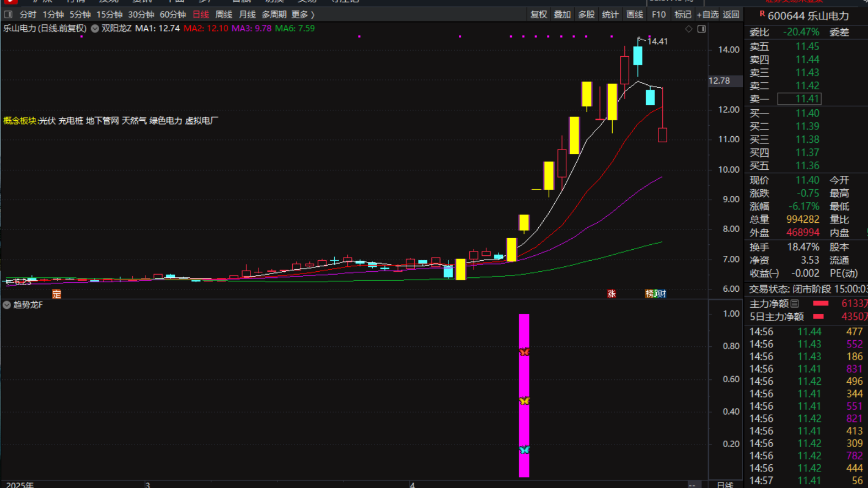
Task: Click the 定 marker icon on chart
Action: (57, 294)
